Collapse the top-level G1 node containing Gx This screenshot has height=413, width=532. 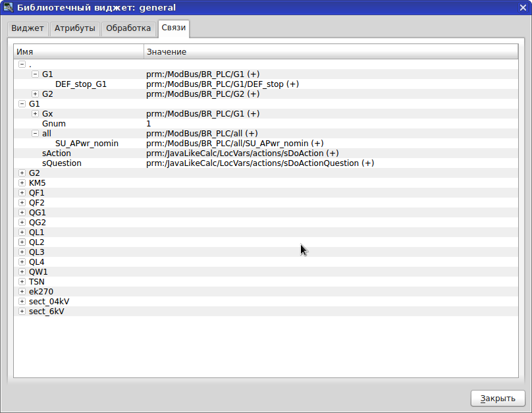(x=22, y=103)
